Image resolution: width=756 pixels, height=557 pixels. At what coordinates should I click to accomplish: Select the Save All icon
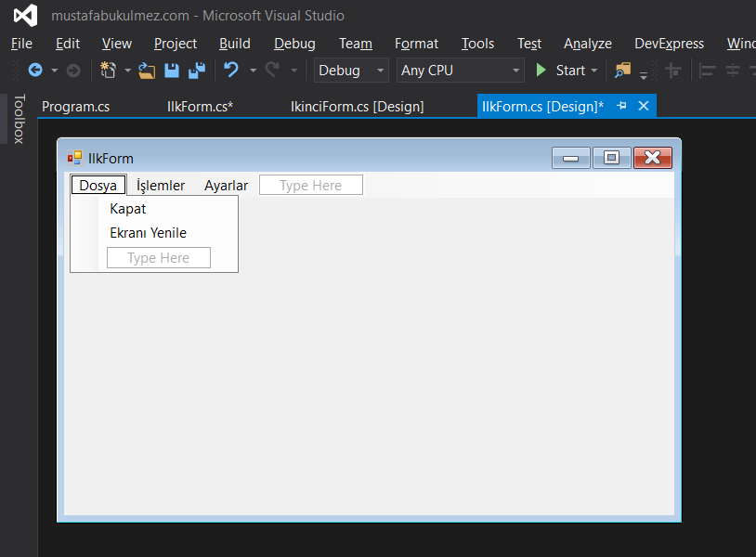[197, 70]
